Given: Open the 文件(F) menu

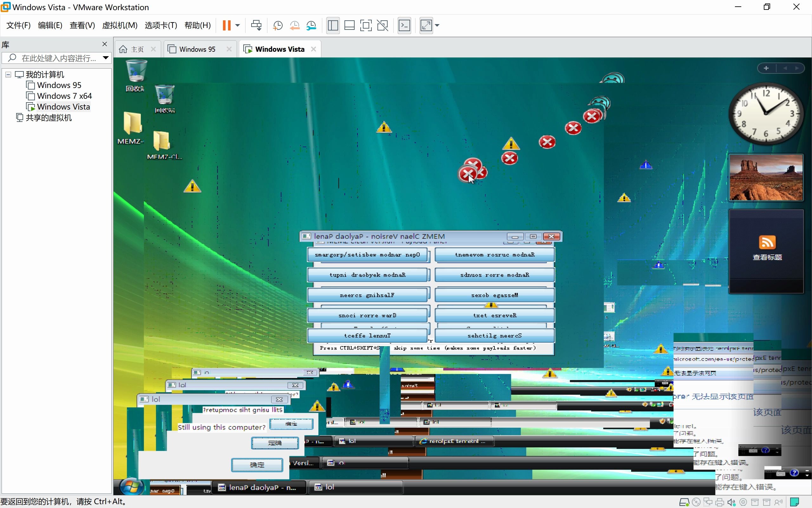Looking at the screenshot, I should pyautogui.click(x=18, y=25).
